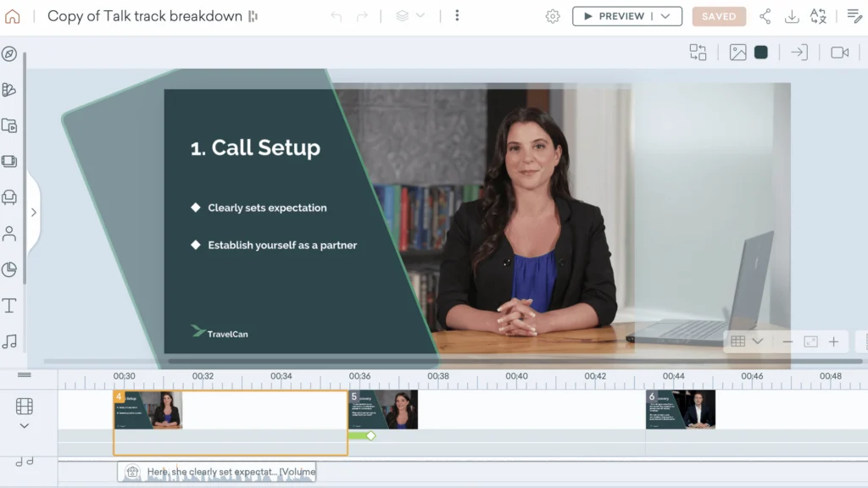Open the replace scene layout icon
Viewport: 868px width, 488px height.
tap(698, 53)
